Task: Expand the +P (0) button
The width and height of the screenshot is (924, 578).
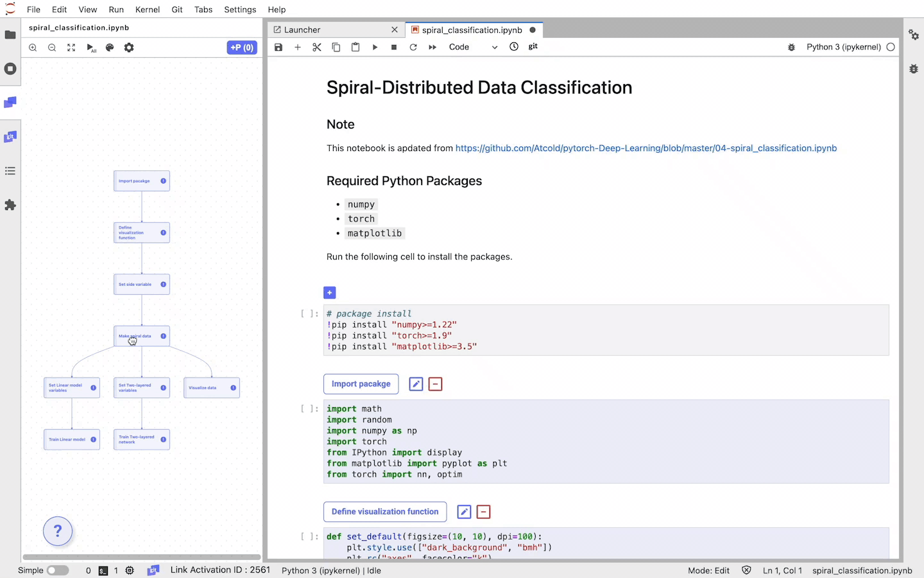Action: pyautogui.click(x=242, y=48)
